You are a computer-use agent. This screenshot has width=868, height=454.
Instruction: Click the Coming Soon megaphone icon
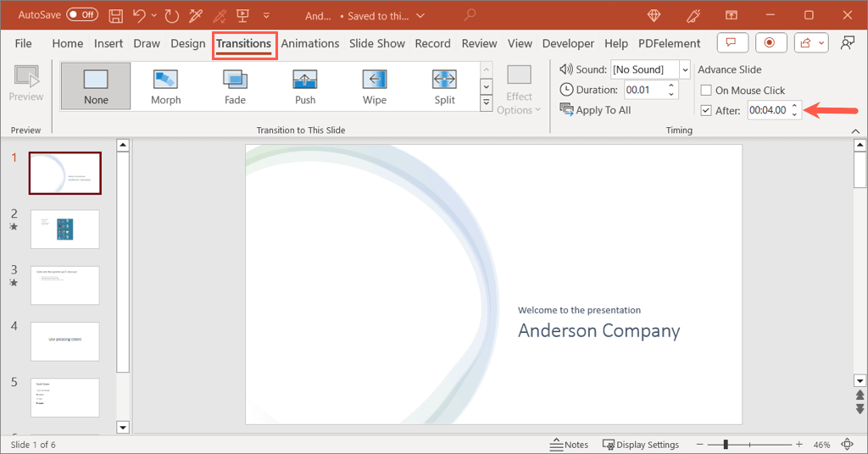[693, 15]
